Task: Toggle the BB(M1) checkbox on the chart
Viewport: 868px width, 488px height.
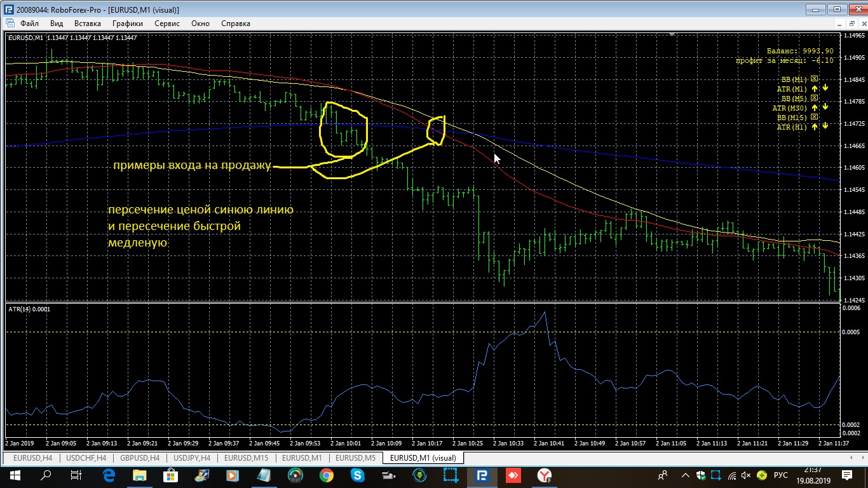Action: click(x=815, y=79)
